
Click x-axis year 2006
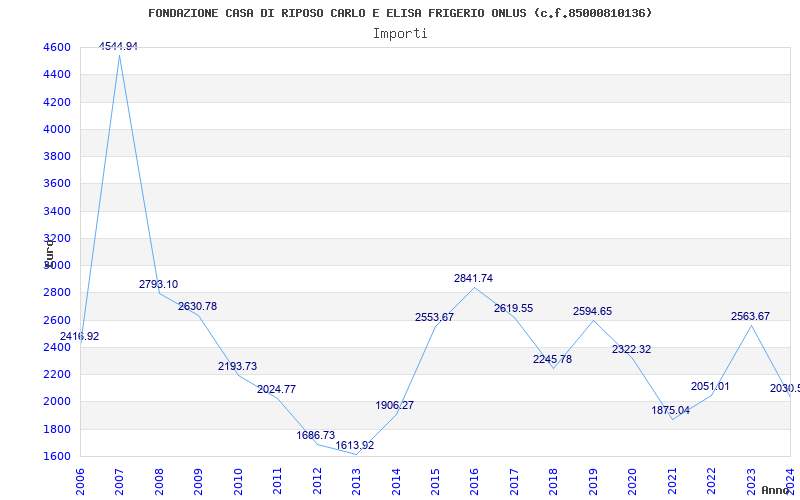(80, 482)
